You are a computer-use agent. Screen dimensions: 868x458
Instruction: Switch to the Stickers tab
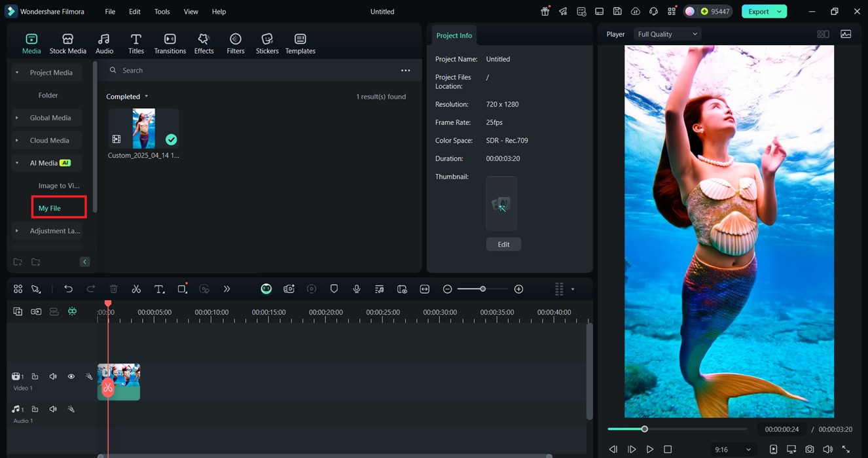[x=267, y=43]
